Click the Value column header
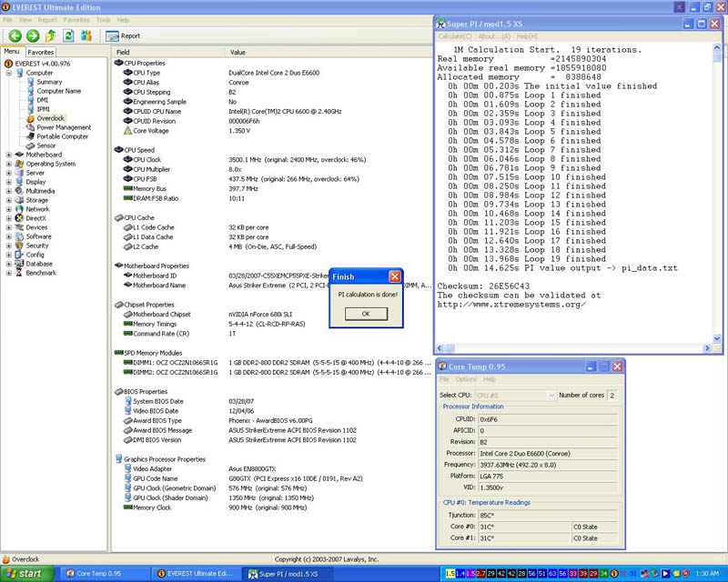Image resolution: width=728 pixels, height=582 pixels. (x=329, y=52)
